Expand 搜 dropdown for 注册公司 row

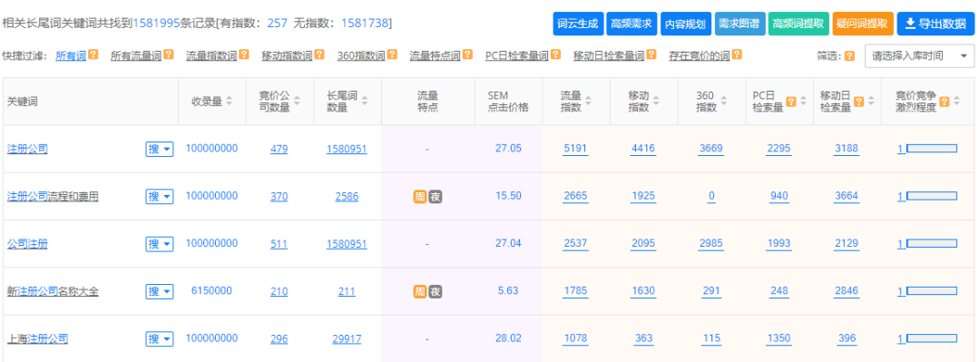click(160, 149)
